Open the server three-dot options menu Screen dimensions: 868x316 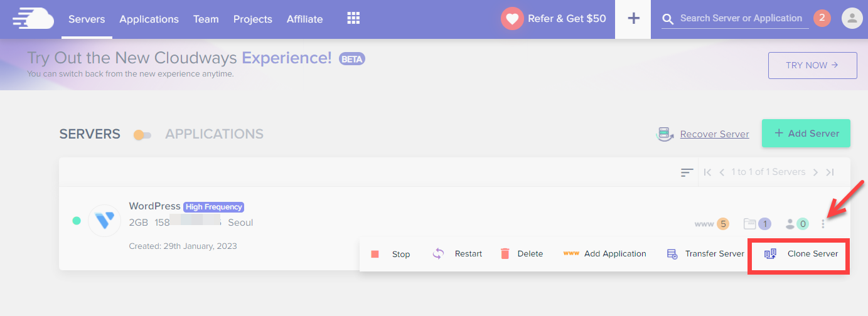click(x=823, y=224)
